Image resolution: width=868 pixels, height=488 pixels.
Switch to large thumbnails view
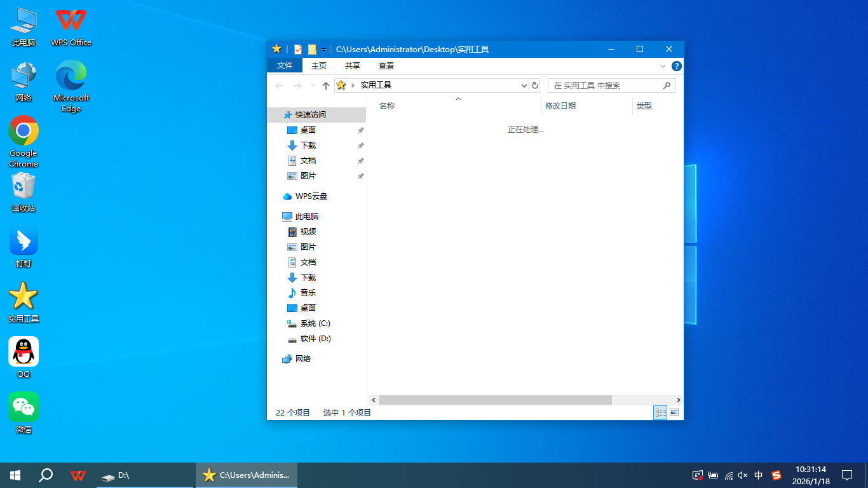(x=674, y=412)
